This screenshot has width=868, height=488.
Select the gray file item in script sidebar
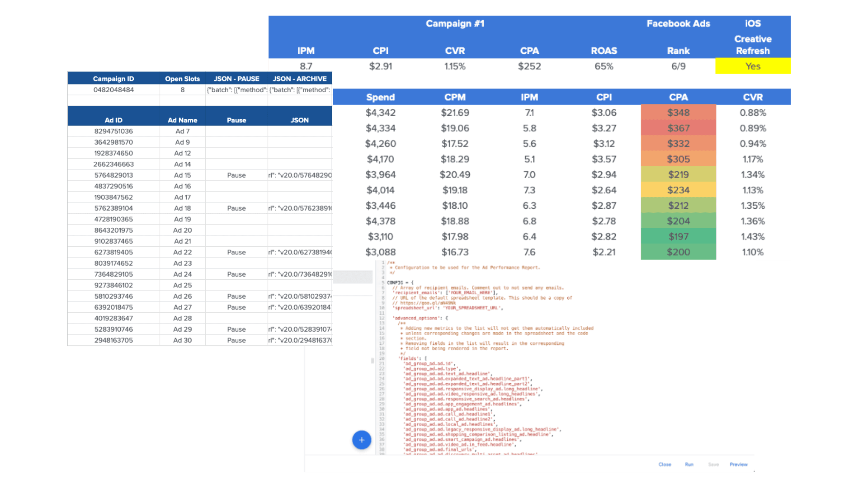353,277
